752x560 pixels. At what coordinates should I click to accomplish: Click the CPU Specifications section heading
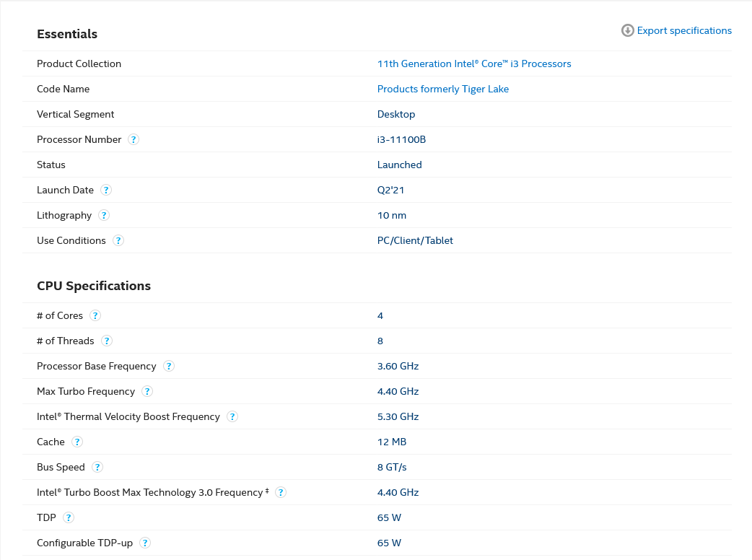[94, 286]
